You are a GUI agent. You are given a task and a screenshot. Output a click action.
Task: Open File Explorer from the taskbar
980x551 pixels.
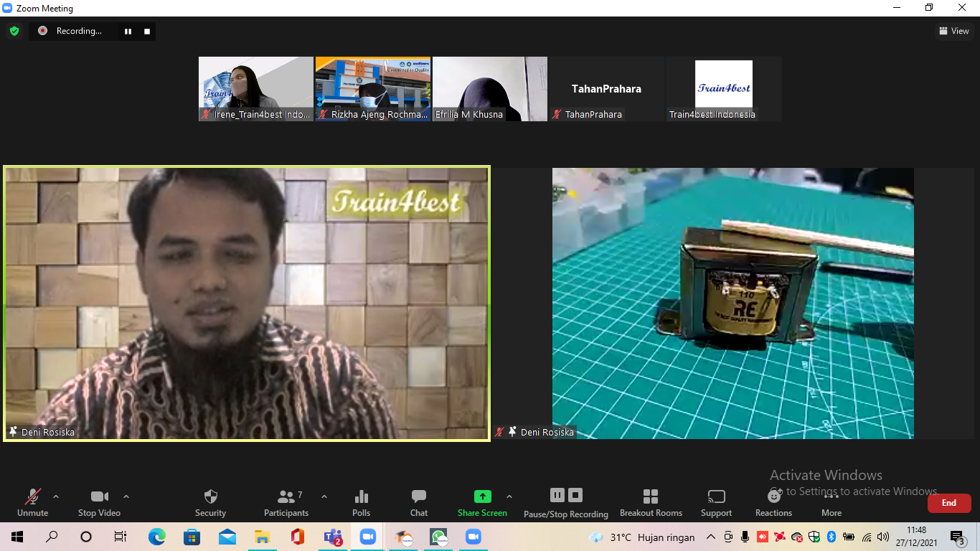[x=263, y=537]
